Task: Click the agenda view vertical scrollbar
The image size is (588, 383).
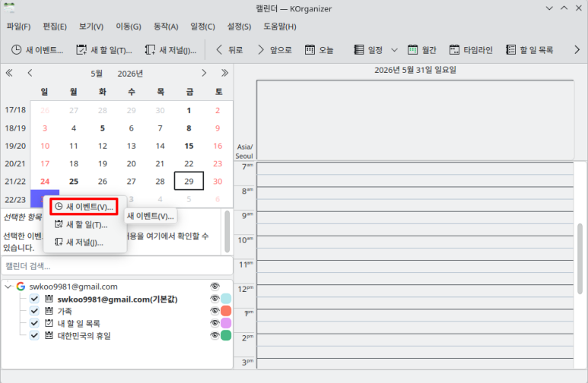Action: click(580, 258)
